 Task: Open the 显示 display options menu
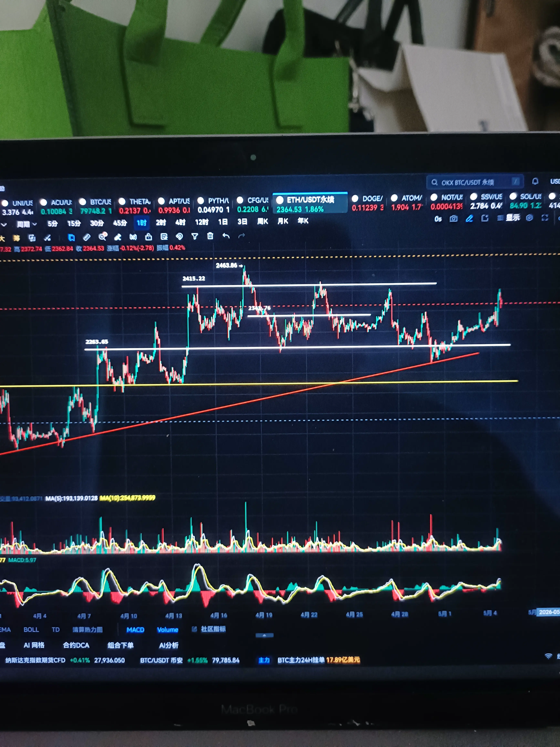pyautogui.click(x=509, y=218)
